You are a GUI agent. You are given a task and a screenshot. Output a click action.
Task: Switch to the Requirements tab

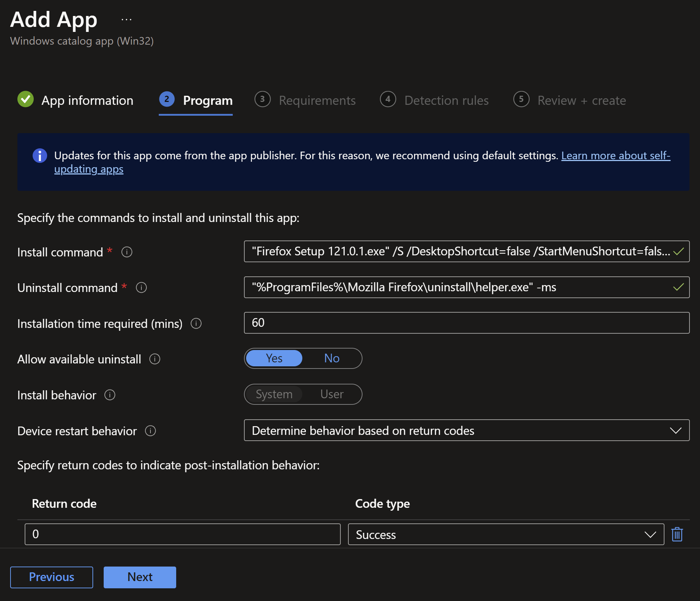pos(316,100)
